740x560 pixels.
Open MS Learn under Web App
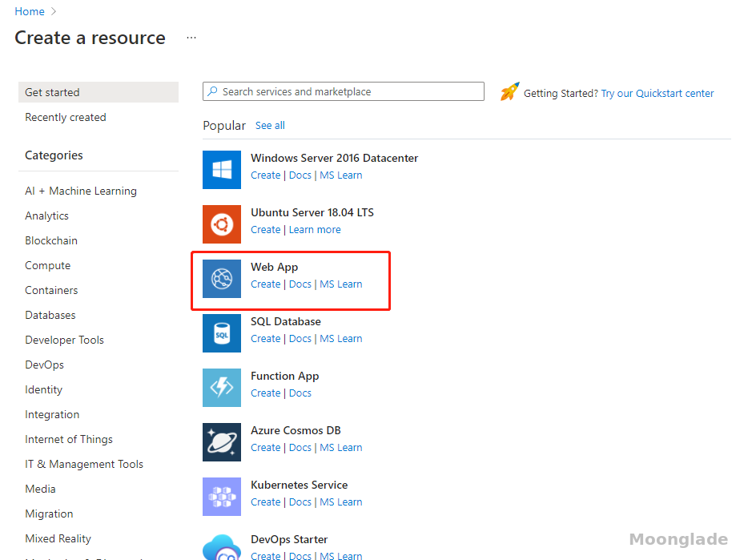tap(340, 284)
